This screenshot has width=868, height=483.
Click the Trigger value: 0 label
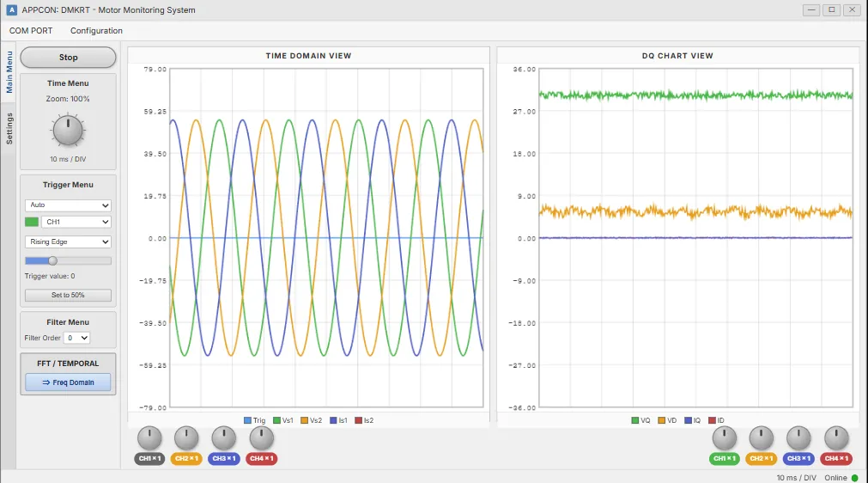tap(50, 276)
